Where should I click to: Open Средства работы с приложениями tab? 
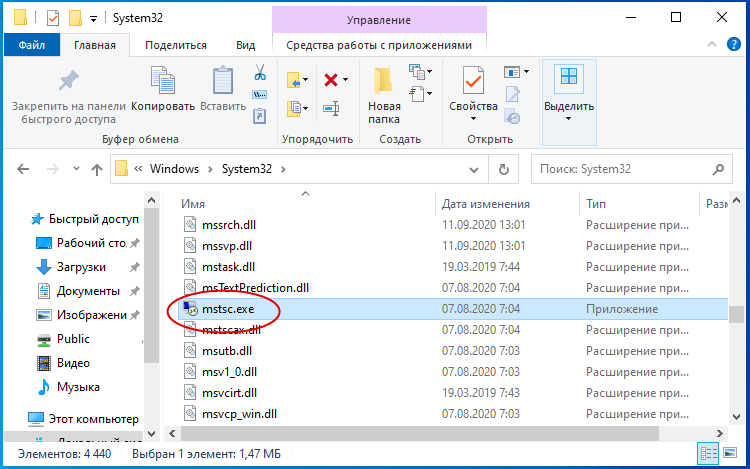[379, 45]
